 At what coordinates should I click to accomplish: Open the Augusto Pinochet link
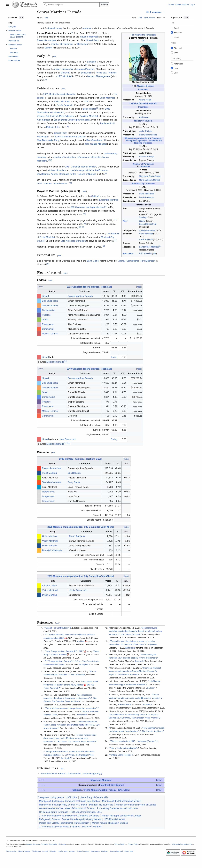tap(85, 69)
